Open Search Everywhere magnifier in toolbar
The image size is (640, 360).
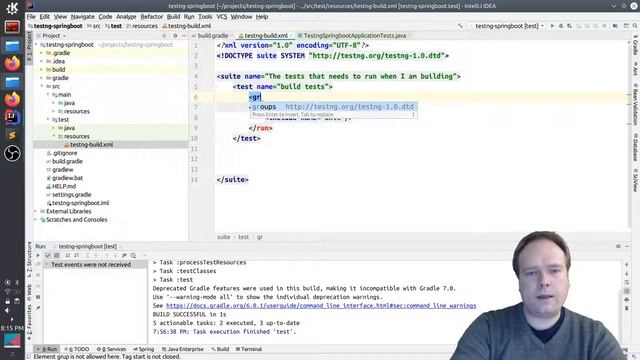(635, 26)
